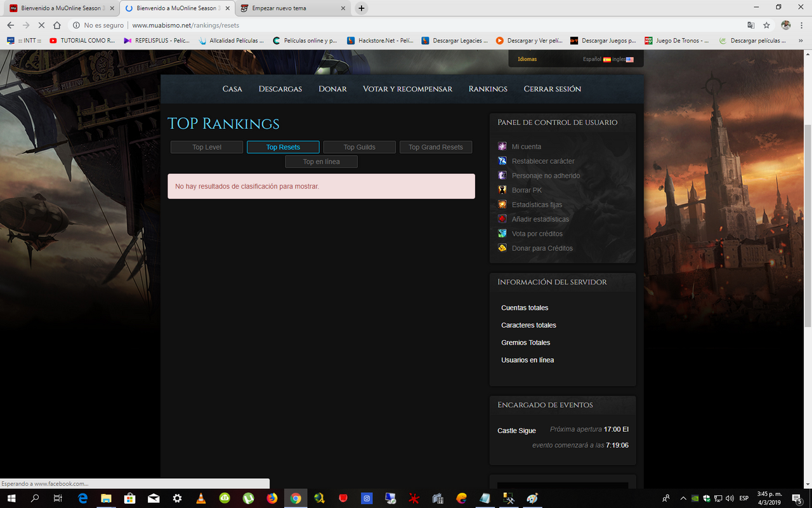The image size is (812, 508).
Task: Open volume control in system tray
Action: 730,498
